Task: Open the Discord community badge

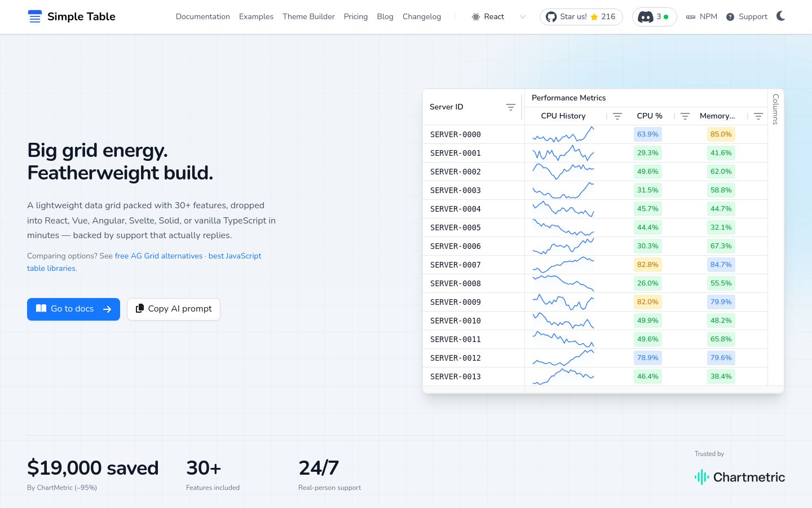Action: coord(654,17)
